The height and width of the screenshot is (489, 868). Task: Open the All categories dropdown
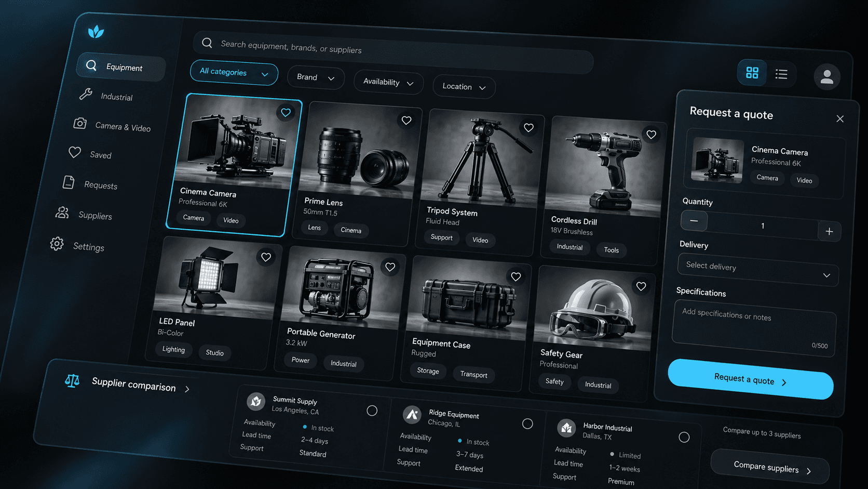point(234,72)
